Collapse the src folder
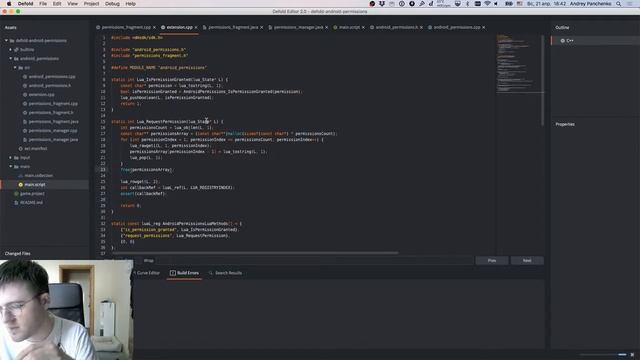The image size is (640, 360). click(x=15, y=68)
